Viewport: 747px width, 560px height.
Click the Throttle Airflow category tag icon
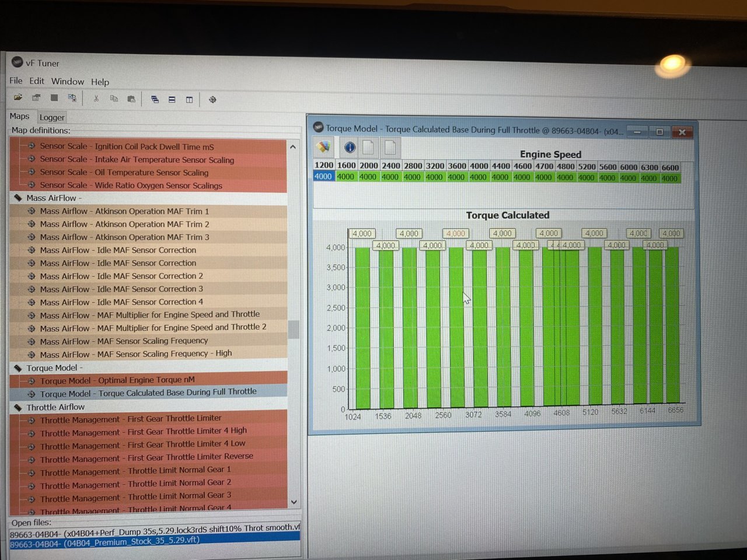[18, 407]
